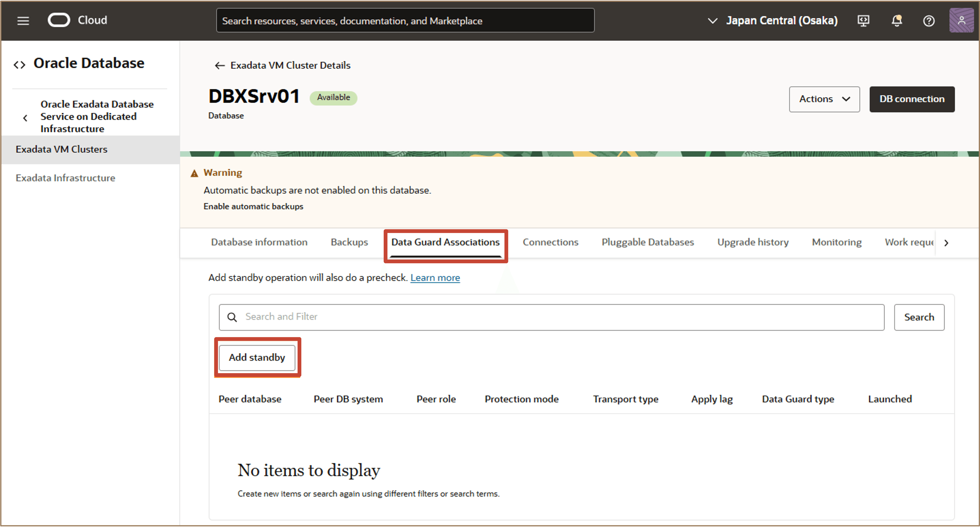The width and height of the screenshot is (980, 527).
Task: Open the user profile avatar
Action: pyautogui.click(x=961, y=21)
